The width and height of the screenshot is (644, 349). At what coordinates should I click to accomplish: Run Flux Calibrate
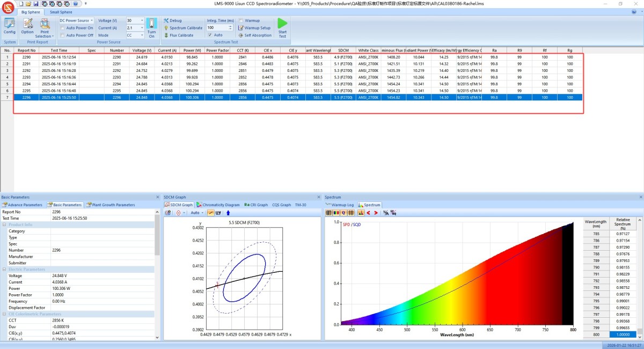click(179, 35)
